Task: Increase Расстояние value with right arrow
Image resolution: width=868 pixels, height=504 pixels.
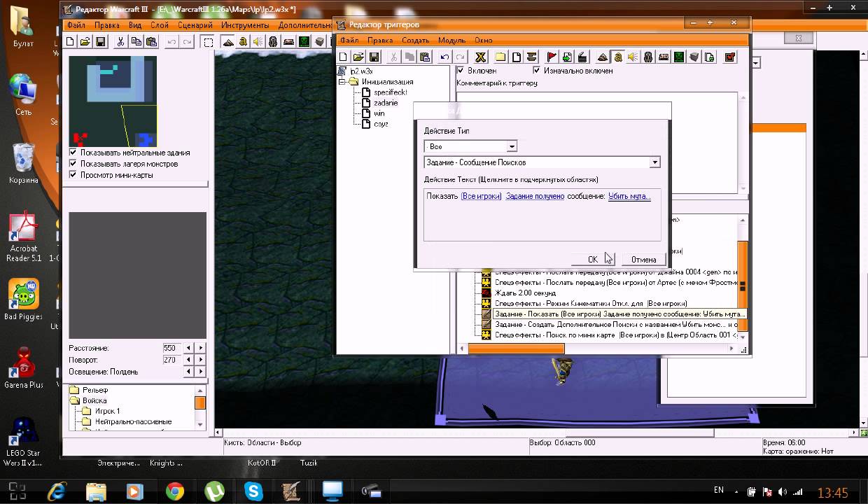Action: (x=201, y=348)
